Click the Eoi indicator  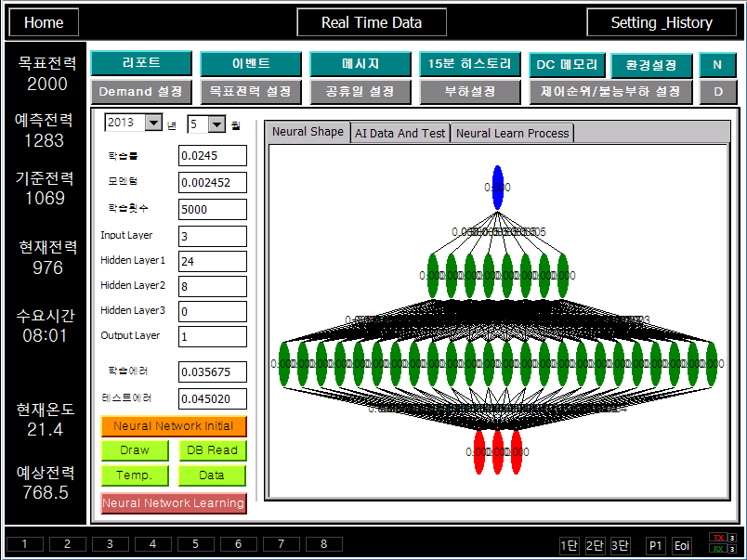(x=682, y=546)
